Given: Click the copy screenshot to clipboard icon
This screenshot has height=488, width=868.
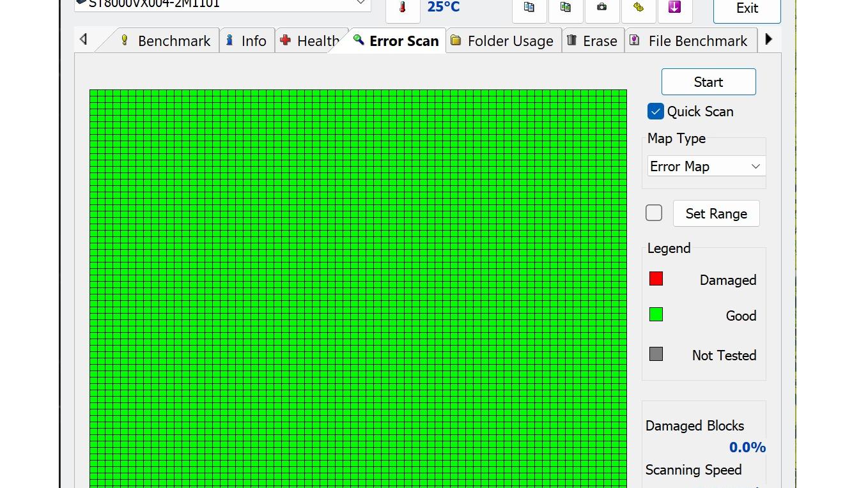Looking at the screenshot, I should coord(566,8).
